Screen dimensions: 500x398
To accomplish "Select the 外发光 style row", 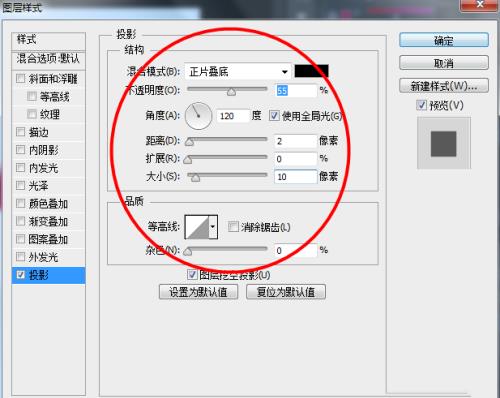I will coord(48,257).
